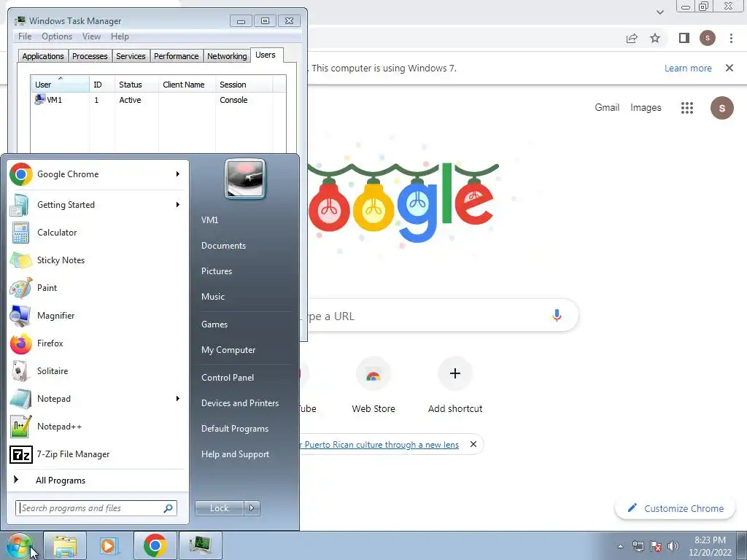Switch to the Performance tab
The width and height of the screenshot is (747, 560).
176,56
